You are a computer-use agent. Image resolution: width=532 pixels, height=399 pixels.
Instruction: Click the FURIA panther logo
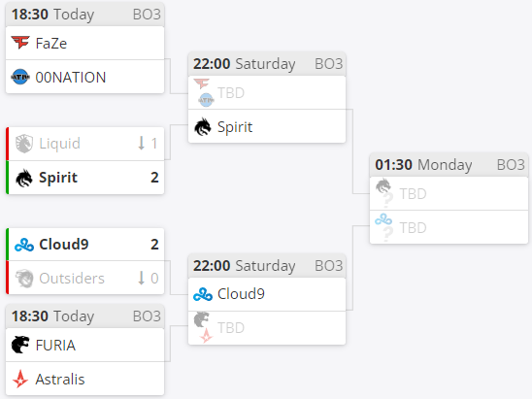point(20,345)
